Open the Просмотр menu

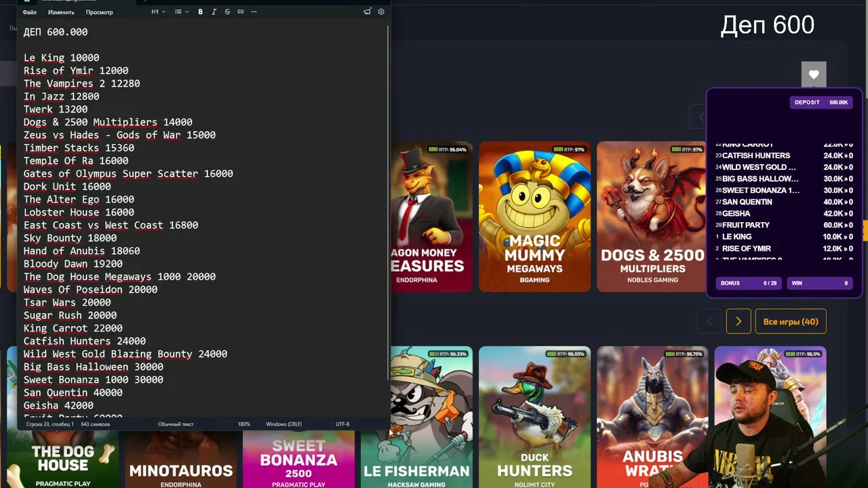(100, 12)
